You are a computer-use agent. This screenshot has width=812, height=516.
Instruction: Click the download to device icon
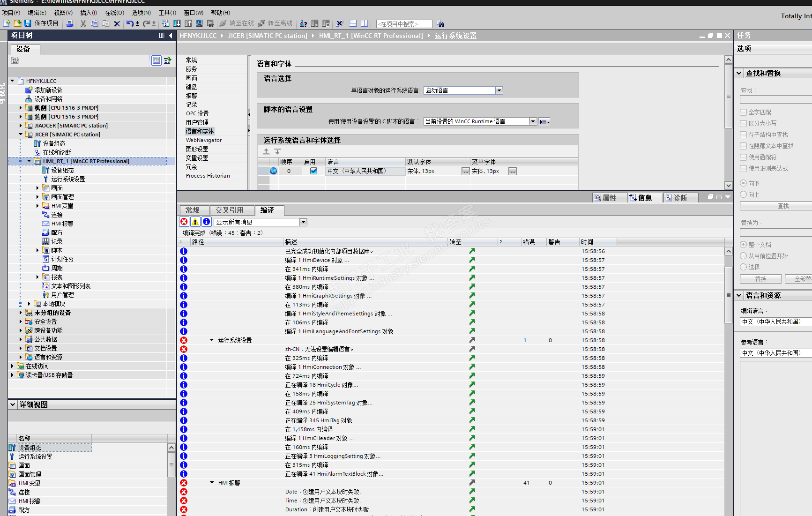(x=177, y=23)
